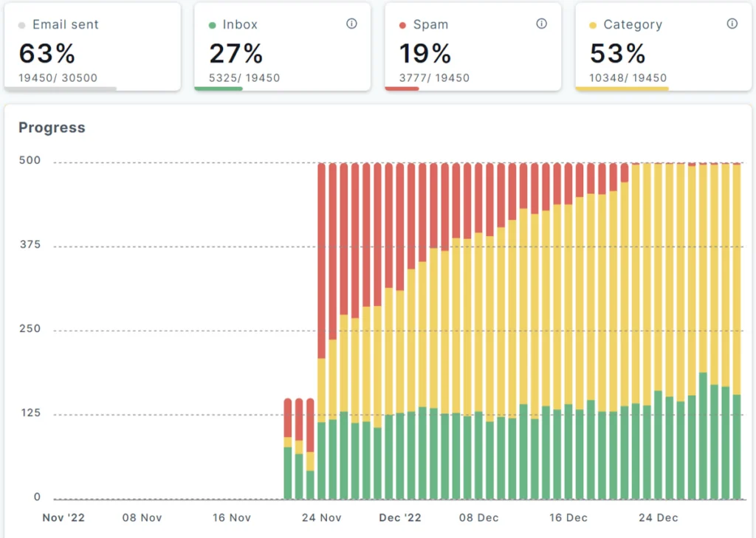Click the red dot beside Spam label
The width and height of the screenshot is (756, 538).
coord(402,25)
